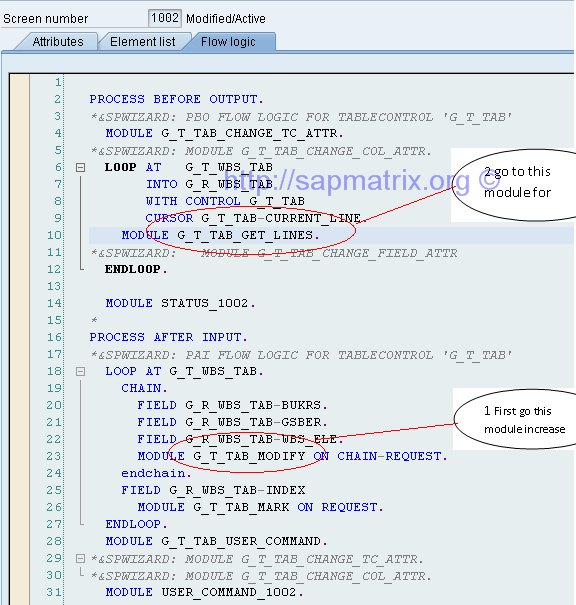Click FIELD G_R_WBS_TAB-WBS_ELE line
Image resolution: width=576 pixels, height=605 pixels.
[x=240, y=439]
